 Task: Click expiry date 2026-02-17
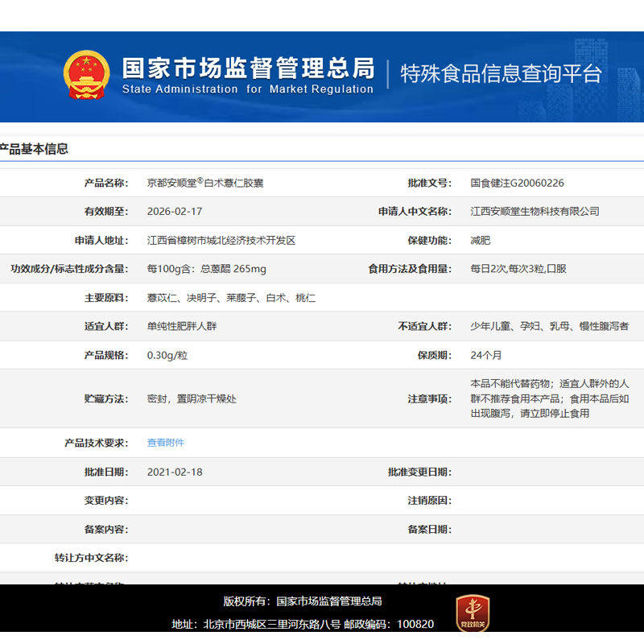175,212
